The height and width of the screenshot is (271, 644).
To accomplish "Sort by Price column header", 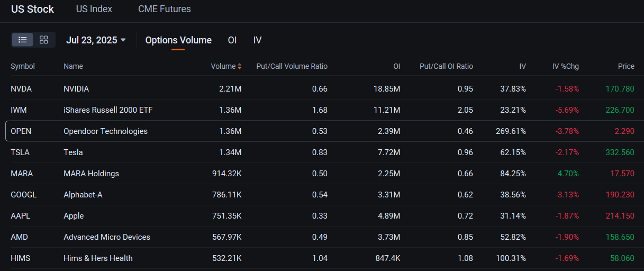I will coord(625,66).
